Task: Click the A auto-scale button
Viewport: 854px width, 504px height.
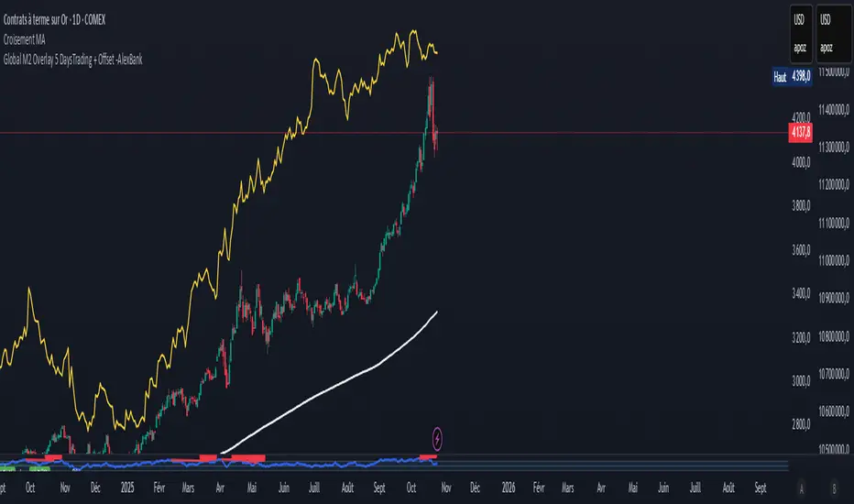Action: pos(801,488)
